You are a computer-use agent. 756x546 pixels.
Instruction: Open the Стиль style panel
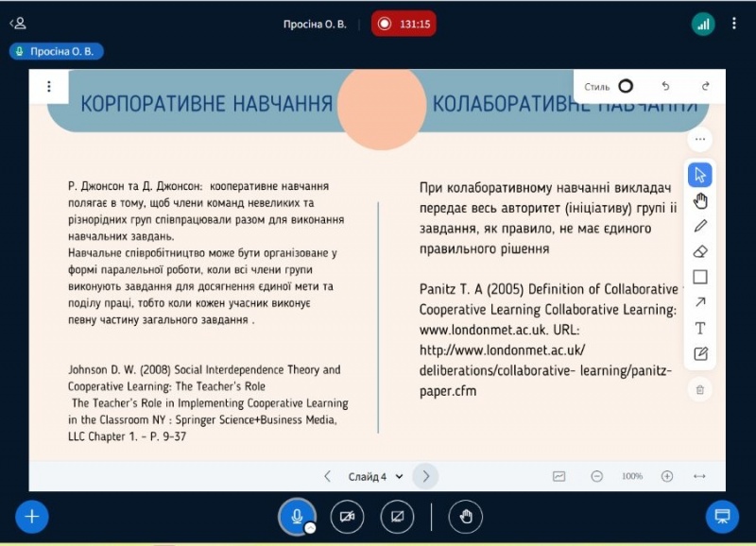[x=610, y=86]
